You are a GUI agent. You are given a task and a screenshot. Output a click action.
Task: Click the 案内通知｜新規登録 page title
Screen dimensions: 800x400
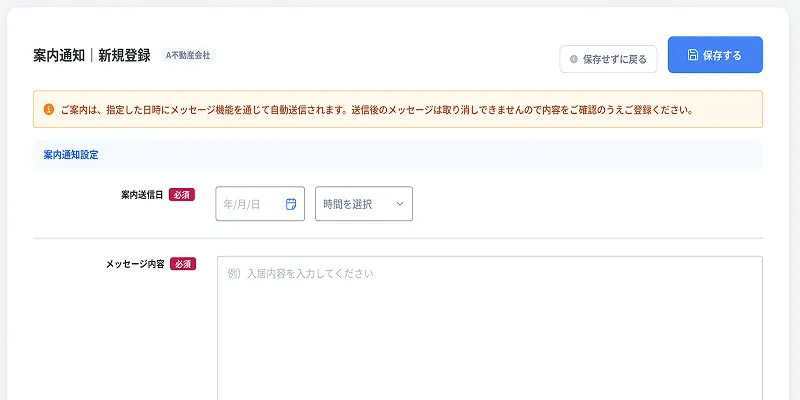click(x=92, y=56)
